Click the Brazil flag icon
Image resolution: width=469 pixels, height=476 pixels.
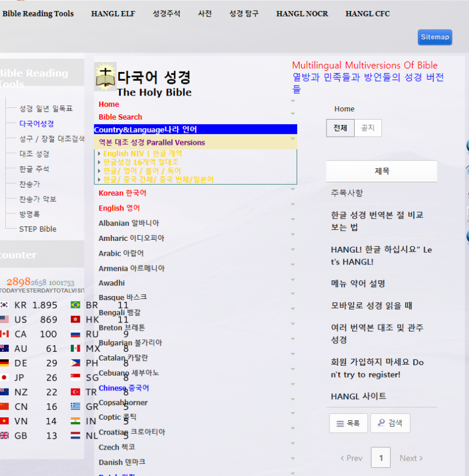[75, 305]
